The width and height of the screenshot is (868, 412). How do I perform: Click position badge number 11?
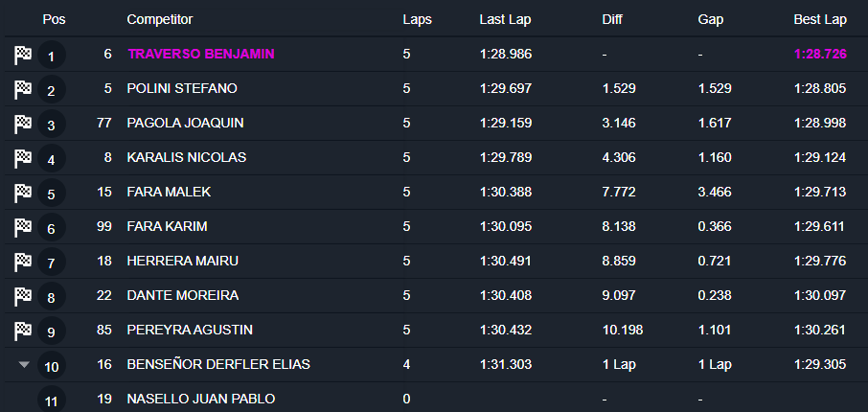coord(51,401)
